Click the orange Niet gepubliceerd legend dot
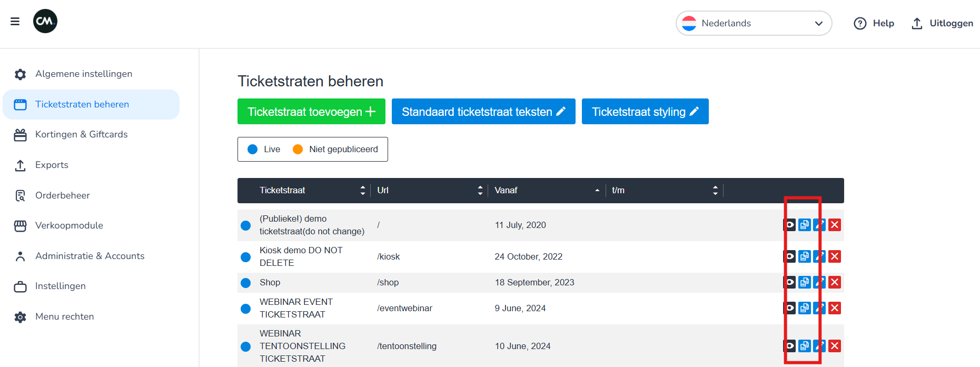The height and width of the screenshot is (367, 980). (298, 150)
